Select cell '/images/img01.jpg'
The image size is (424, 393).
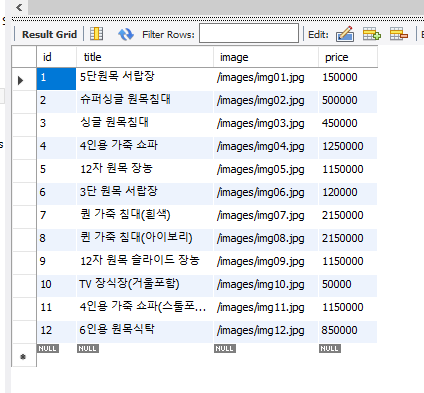click(266, 79)
